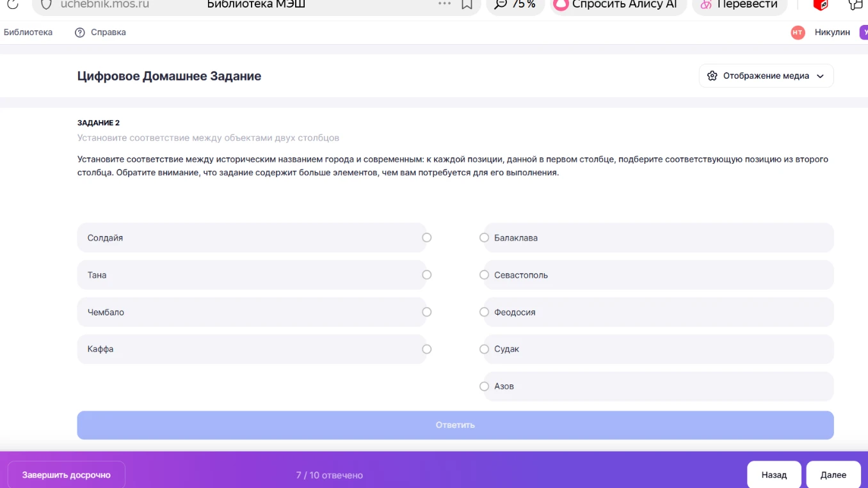Open the Библиотека menu item
The width and height of the screenshot is (868, 488).
(28, 32)
